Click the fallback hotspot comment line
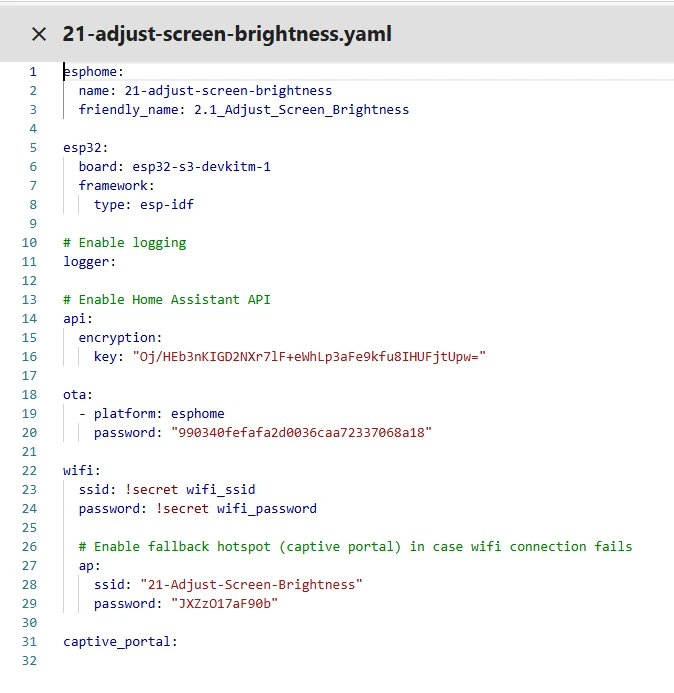 click(355, 546)
